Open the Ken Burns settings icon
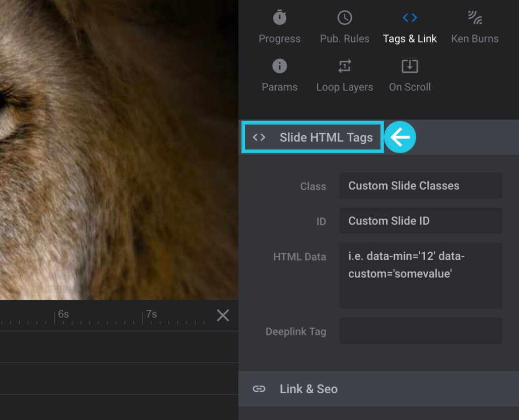This screenshot has height=420, width=519. [x=474, y=18]
